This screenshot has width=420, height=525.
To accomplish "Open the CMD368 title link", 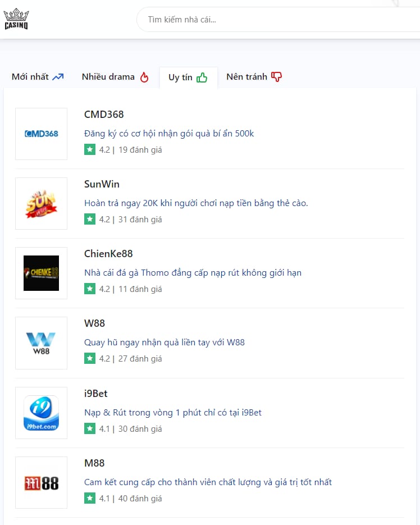I will click(104, 115).
